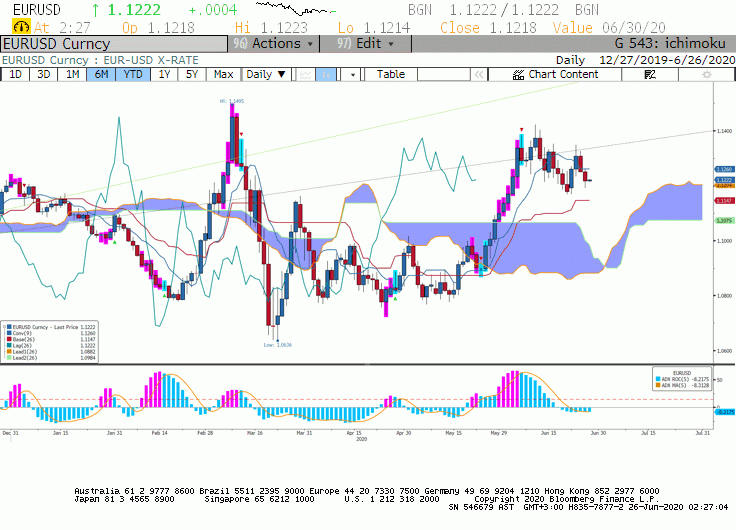The image size is (736, 530).
Task: Click the green up-arrow signal near late April
Action: click(395, 299)
